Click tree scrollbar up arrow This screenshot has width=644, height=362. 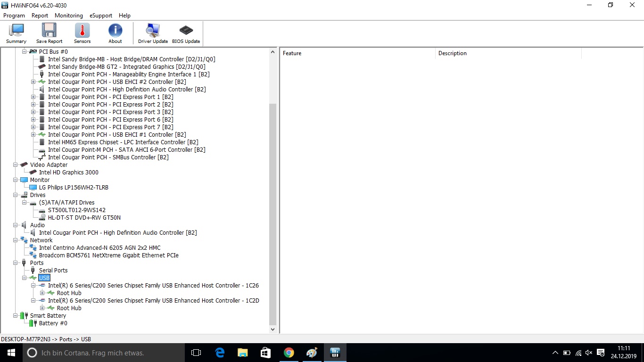[273, 52]
